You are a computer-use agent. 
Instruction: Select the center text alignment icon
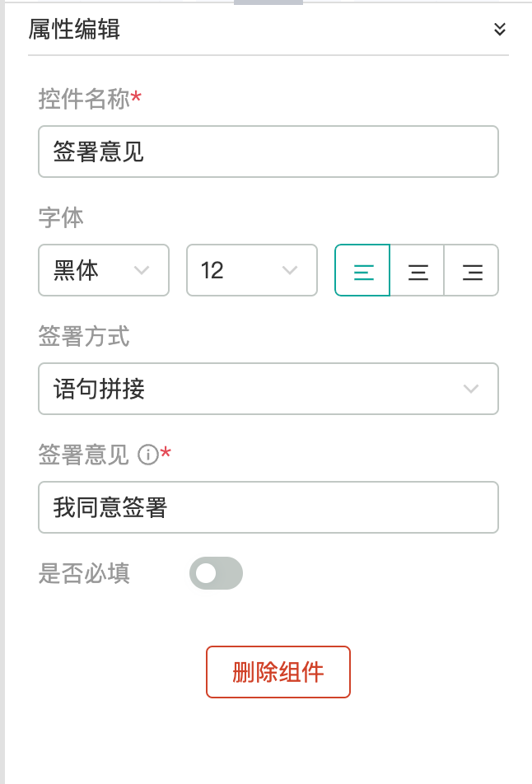pyautogui.click(x=418, y=270)
